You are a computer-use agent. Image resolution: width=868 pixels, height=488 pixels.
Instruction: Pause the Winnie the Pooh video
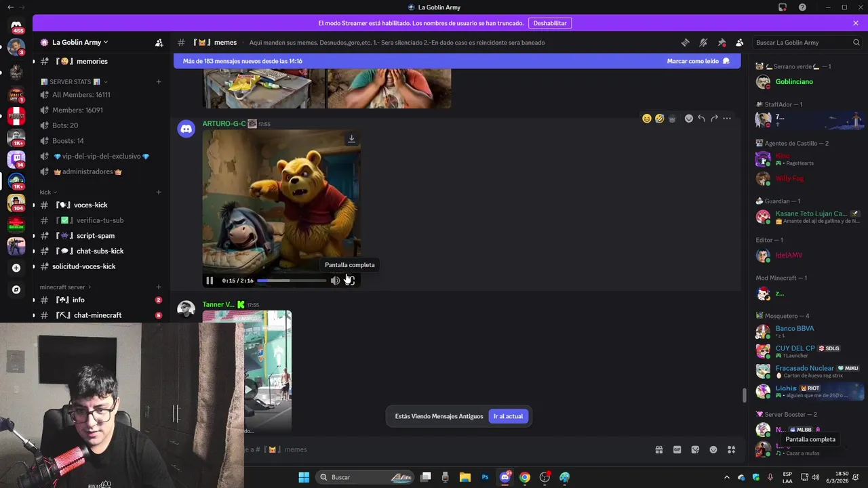pyautogui.click(x=210, y=281)
